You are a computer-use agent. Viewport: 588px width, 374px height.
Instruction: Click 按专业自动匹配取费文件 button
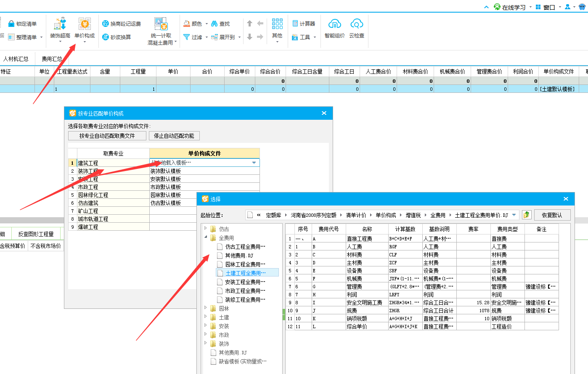[x=107, y=136]
